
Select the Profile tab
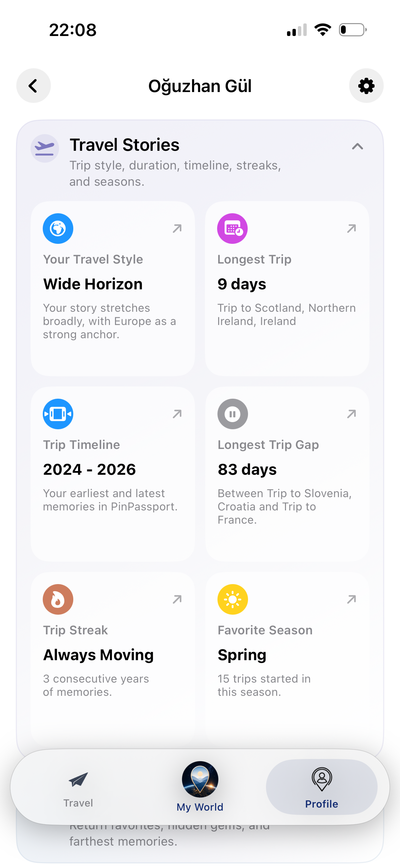[322, 787]
